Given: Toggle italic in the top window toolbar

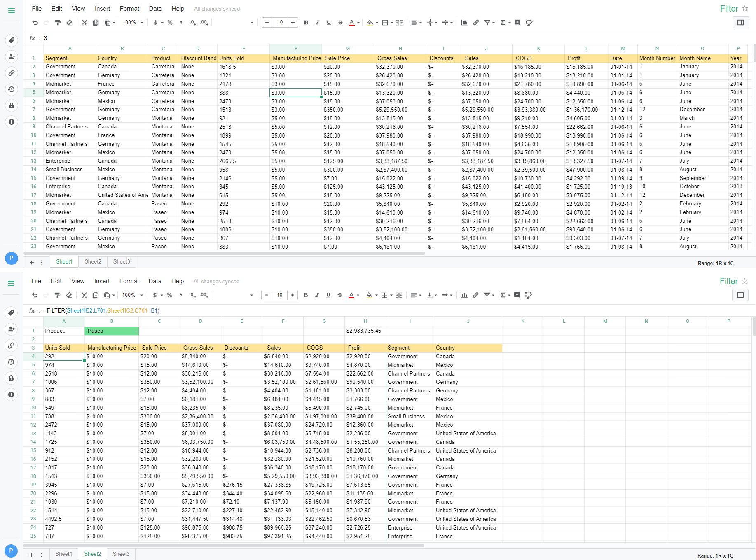Looking at the screenshot, I should 317,23.
